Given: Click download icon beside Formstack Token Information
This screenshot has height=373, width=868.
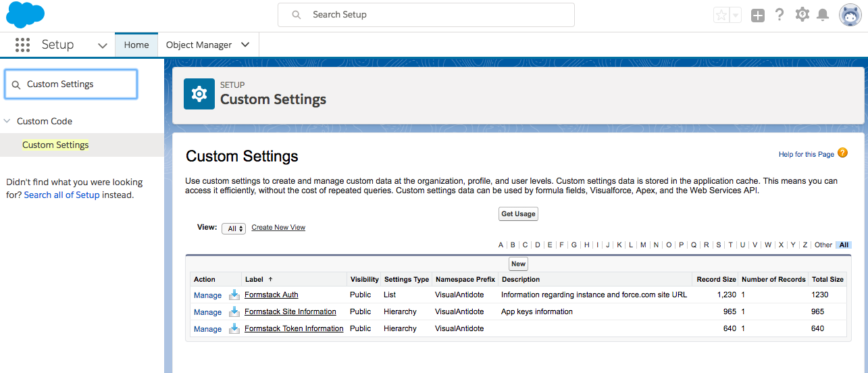Looking at the screenshot, I should pos(234,329).
